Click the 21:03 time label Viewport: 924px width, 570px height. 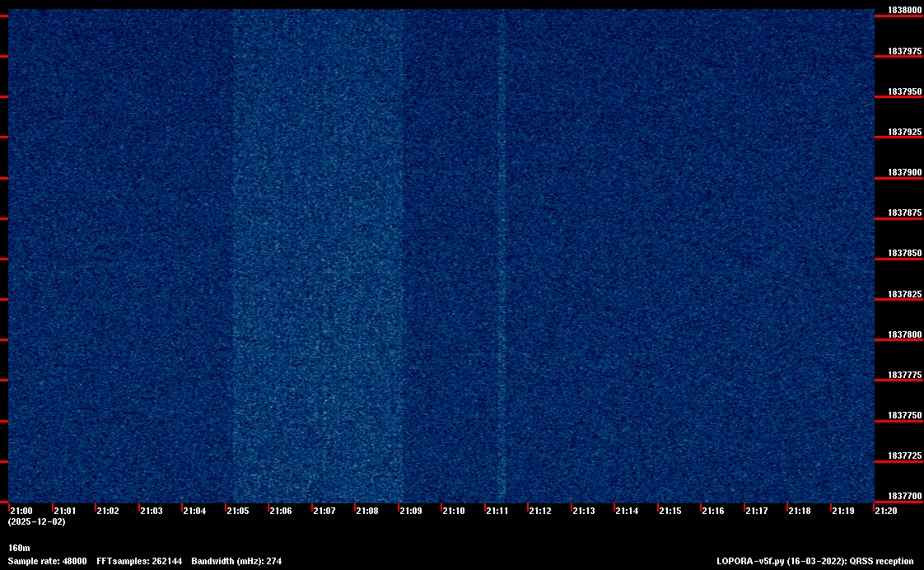[x=152, y=511]
